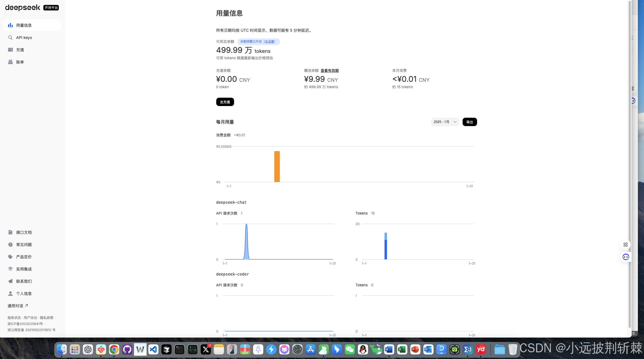Click the 浙公网安备 33010502011812 号 link

(x=31, y=330)
